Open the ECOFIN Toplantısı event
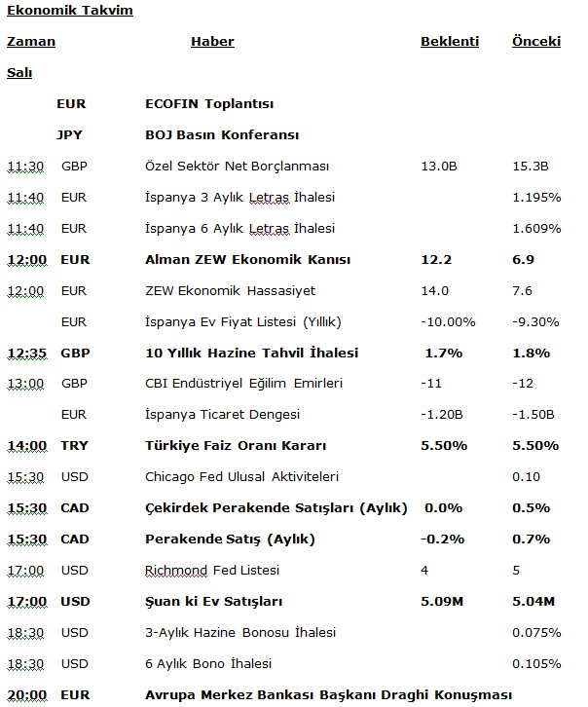The width and height of the screenshot is (588, 707). pos(209,104)
